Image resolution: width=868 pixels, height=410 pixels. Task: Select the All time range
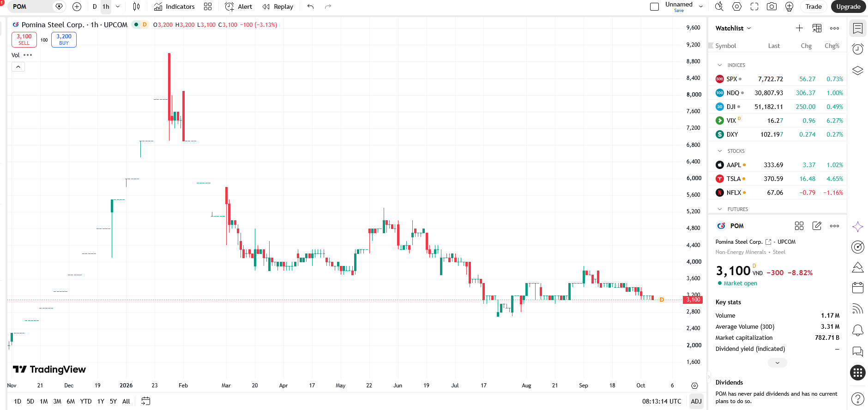point(126,401)
